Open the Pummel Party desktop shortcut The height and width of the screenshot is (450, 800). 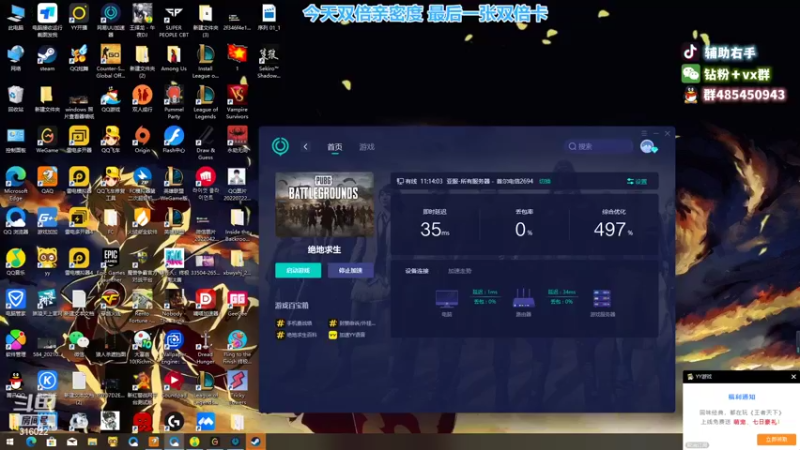tap(174, 102)
